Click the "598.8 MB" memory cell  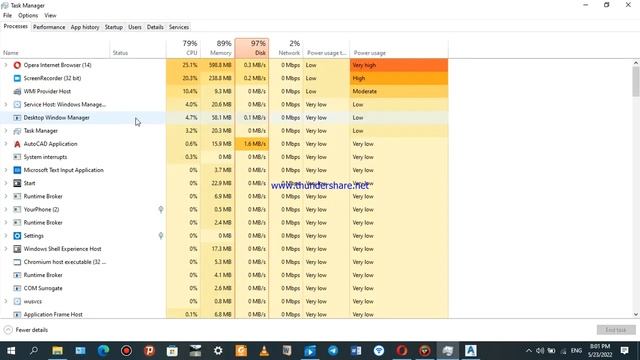(x=218, y=65)
